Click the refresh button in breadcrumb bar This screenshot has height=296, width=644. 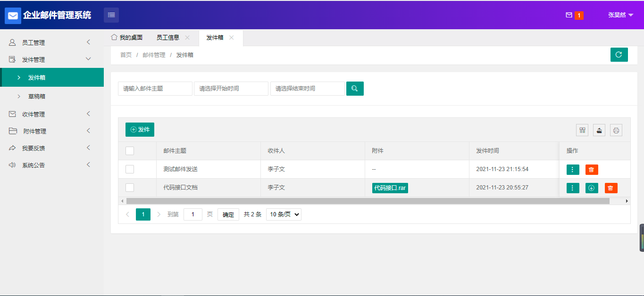(x=619, y=55)
